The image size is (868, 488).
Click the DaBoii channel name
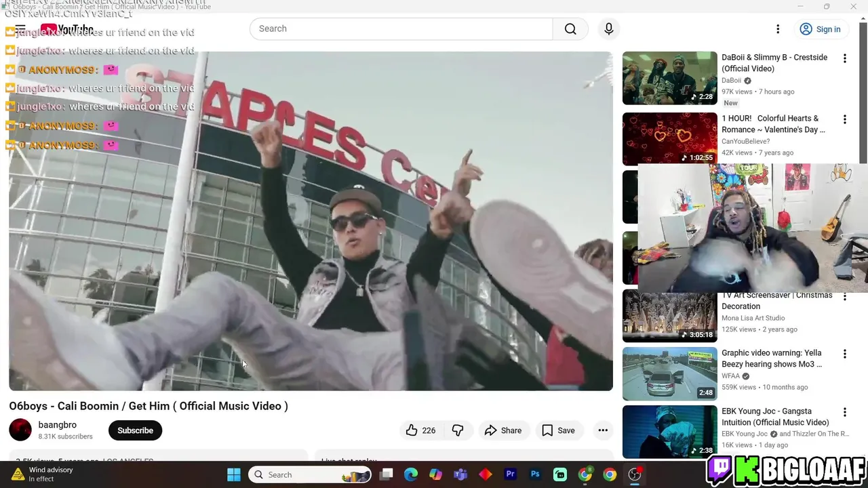click(731, 81)
